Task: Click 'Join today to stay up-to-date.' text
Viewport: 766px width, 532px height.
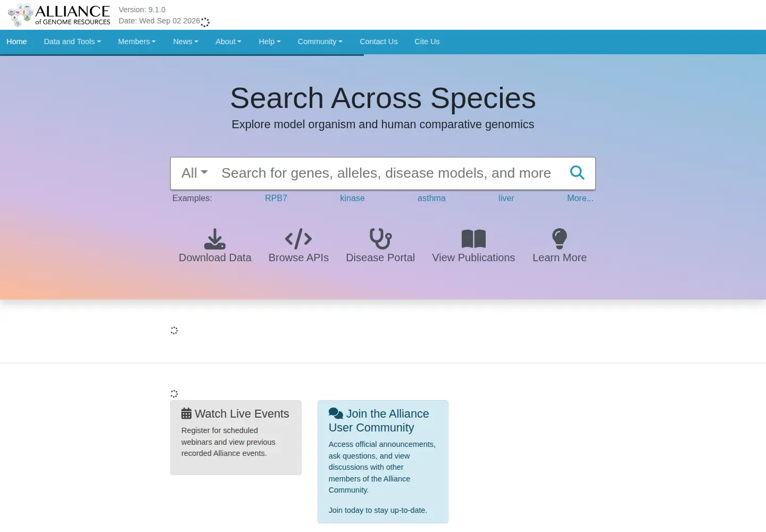Action: click(x=378, y=510)
